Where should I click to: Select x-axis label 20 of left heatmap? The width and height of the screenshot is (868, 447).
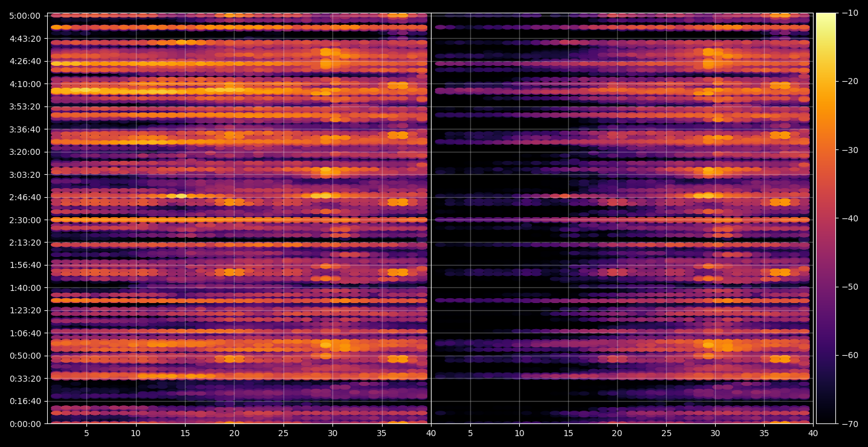click(234, 433)
